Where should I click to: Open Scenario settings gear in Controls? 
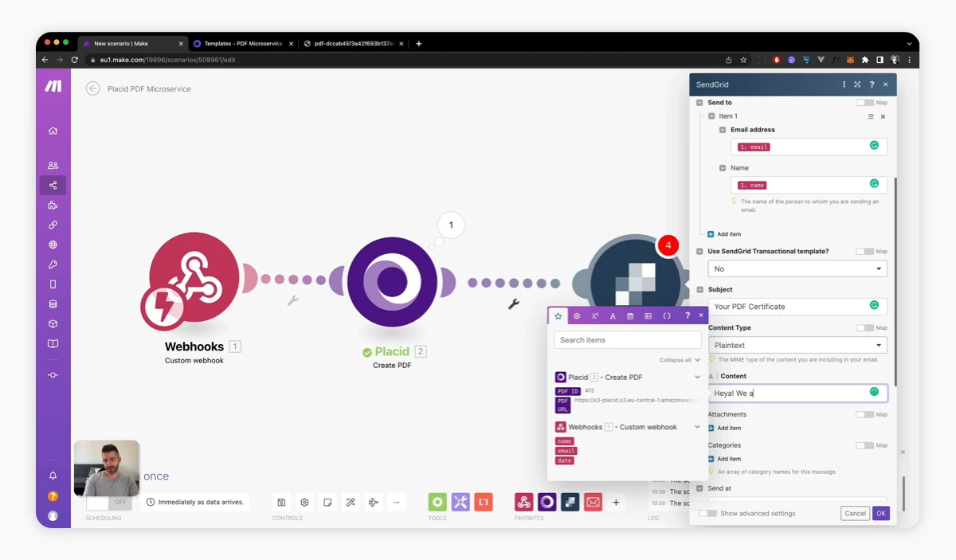point(304,503)
